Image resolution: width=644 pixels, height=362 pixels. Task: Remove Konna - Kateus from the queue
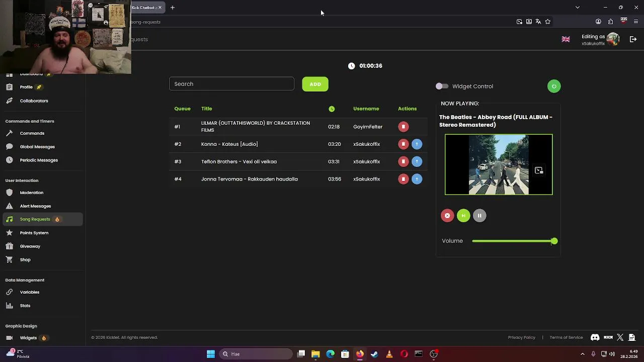(x=403, y=144)
